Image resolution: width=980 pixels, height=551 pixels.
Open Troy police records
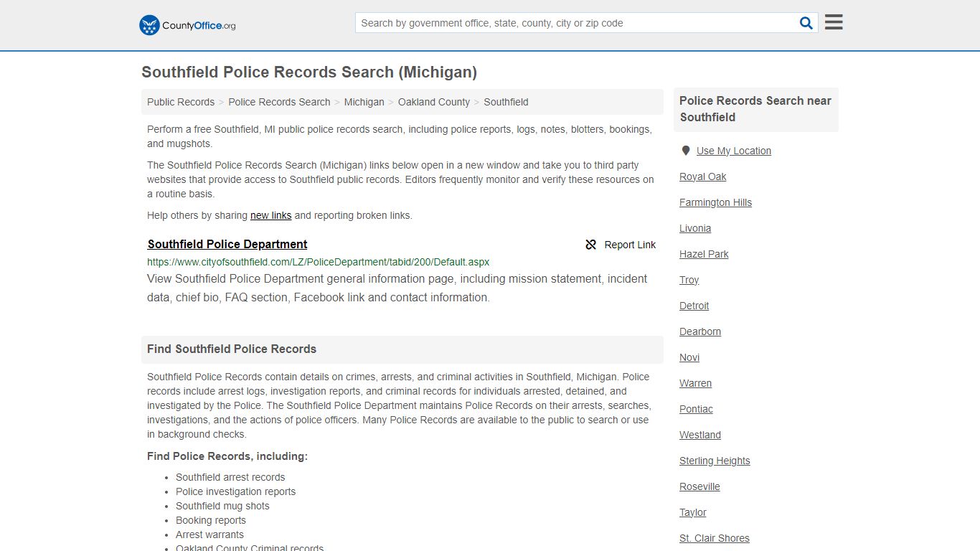click(x=689, y=280)
